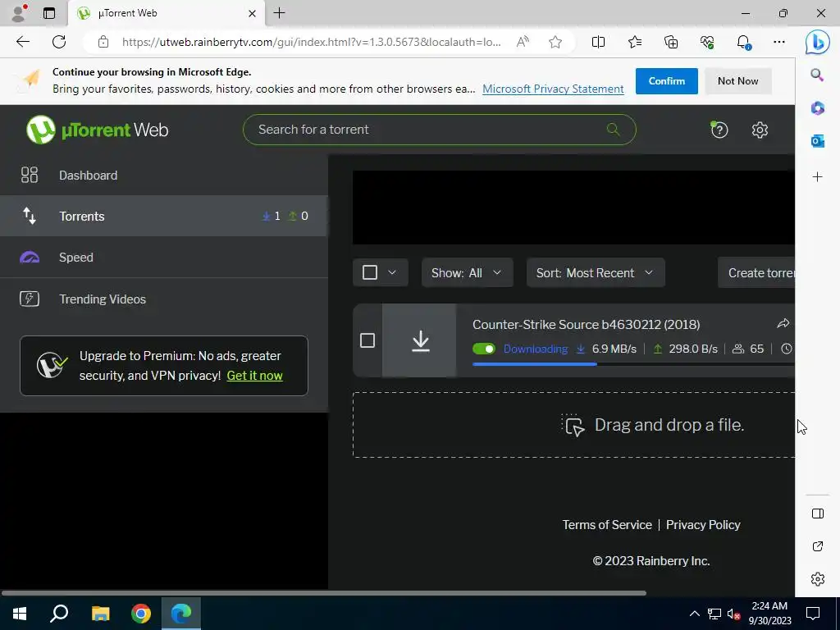
Task: Switch to the µTorrent Web tab
Action: pyautogui.click(x=166, y=13)
